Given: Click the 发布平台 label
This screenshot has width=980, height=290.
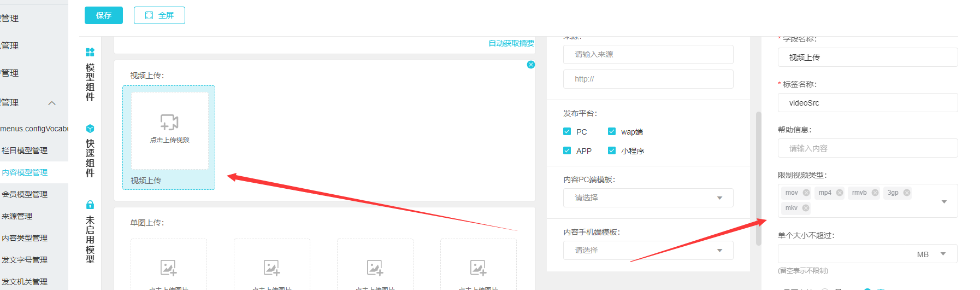Looking at the screenshot, I should [580, 113].
